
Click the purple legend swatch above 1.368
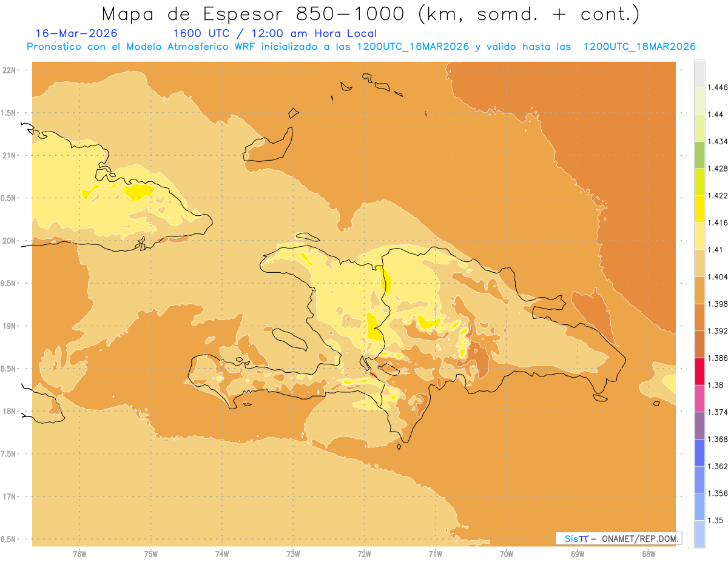tap(699, 426)
